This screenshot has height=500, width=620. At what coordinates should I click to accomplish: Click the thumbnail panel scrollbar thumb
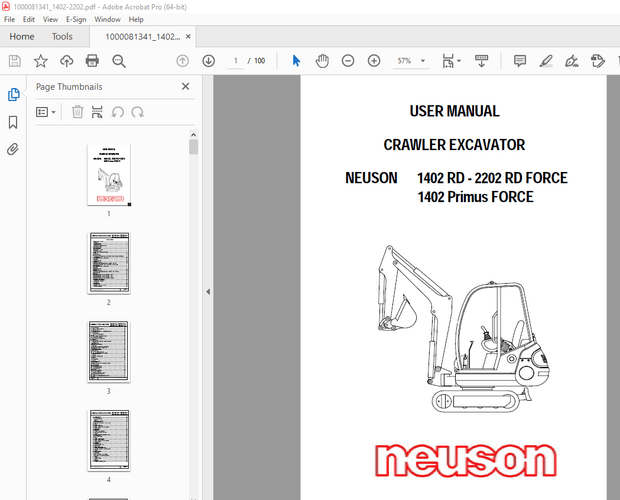coord(193,147)
